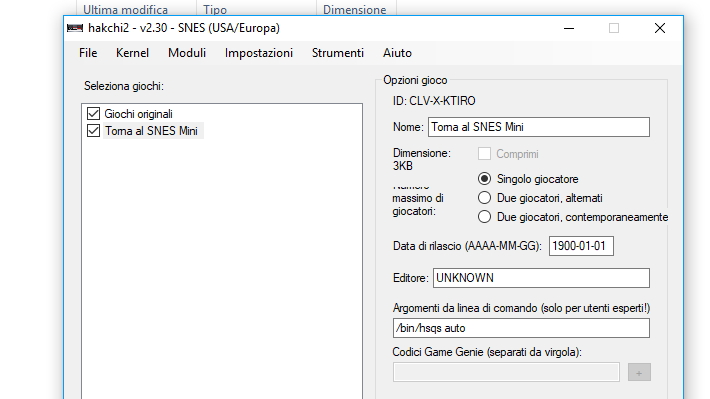710x399 pixels.
Task: Click the hakchi2 title bar app icon
Action: click(x=75, y=28)
